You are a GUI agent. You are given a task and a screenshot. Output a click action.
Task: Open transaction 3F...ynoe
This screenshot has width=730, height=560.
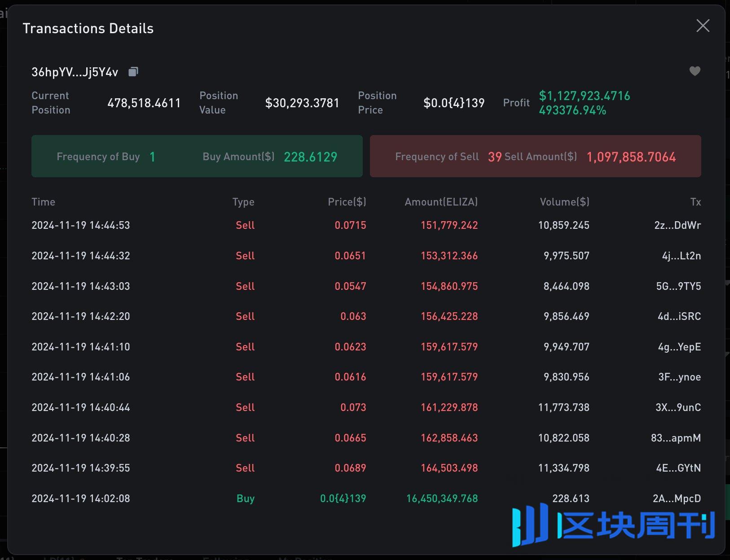pos(680,377)
